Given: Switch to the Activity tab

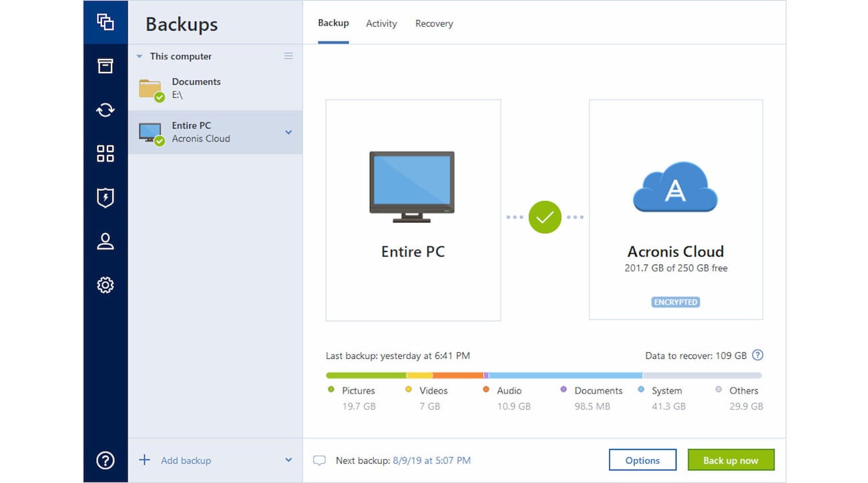Looking at the screenshot, I should tap(381, 23).
